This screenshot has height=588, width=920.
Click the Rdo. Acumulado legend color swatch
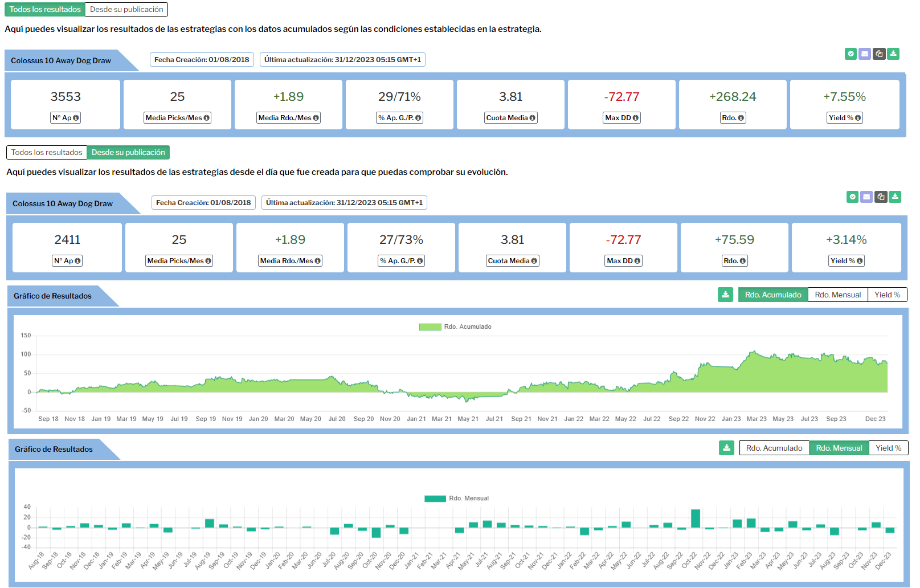[x=430, y=327]
